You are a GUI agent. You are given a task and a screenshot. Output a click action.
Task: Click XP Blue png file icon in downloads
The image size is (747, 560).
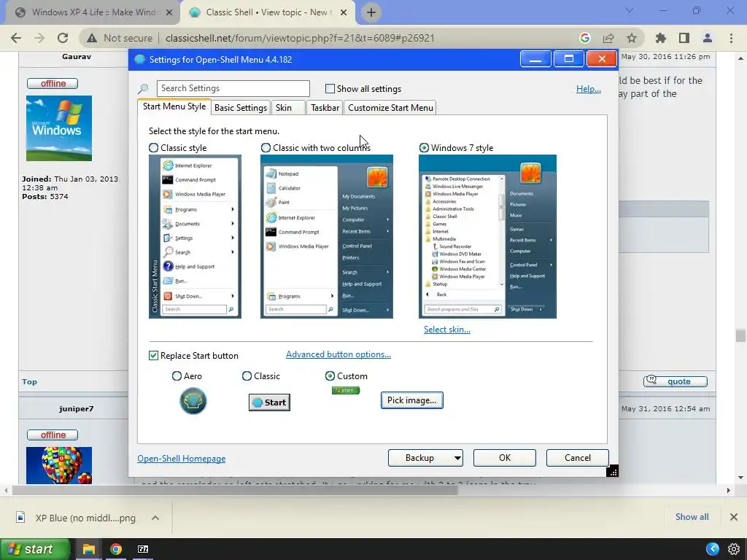[x=20, y=517]
